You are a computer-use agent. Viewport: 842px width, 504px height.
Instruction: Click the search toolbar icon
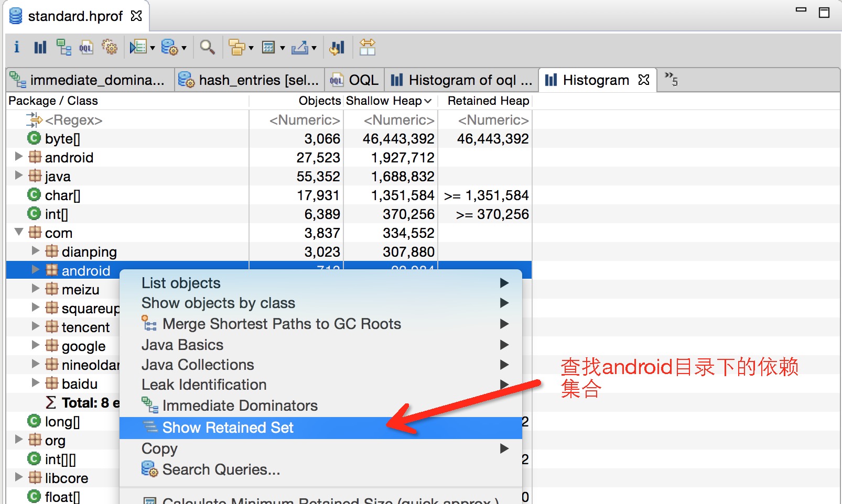click(x=208, y=47)
